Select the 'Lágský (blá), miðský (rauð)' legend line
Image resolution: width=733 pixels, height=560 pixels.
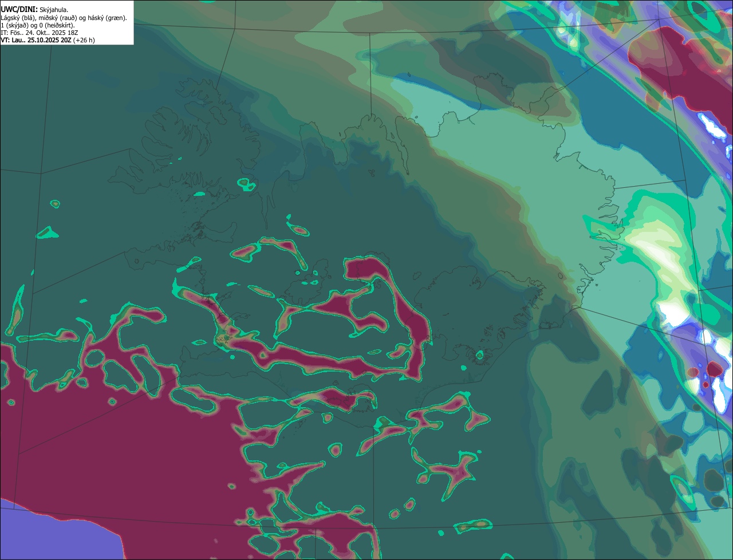tap(64, 18)
